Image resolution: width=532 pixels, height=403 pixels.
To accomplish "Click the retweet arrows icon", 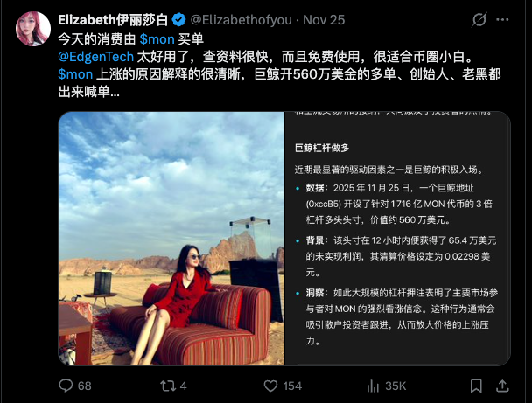I will pyautogui.click(x=168, y=386).
